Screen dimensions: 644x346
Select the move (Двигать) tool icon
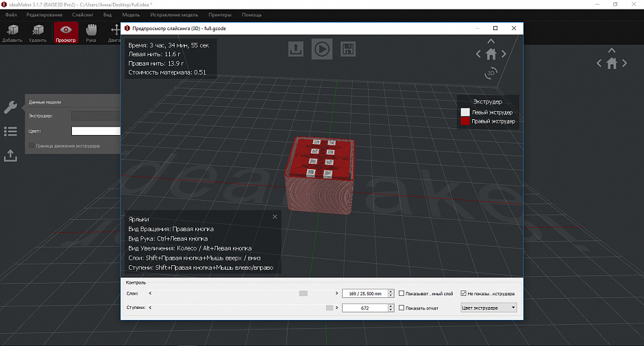coord(115,33)
